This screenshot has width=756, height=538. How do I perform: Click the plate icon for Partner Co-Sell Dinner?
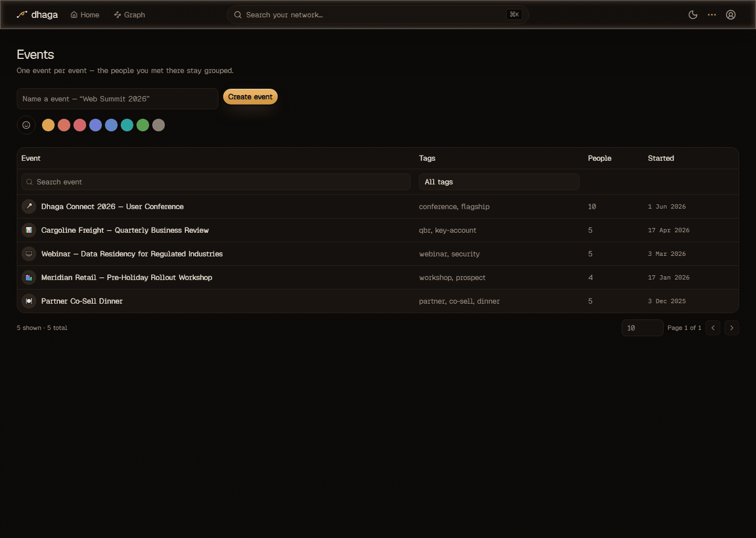(29, 301)
